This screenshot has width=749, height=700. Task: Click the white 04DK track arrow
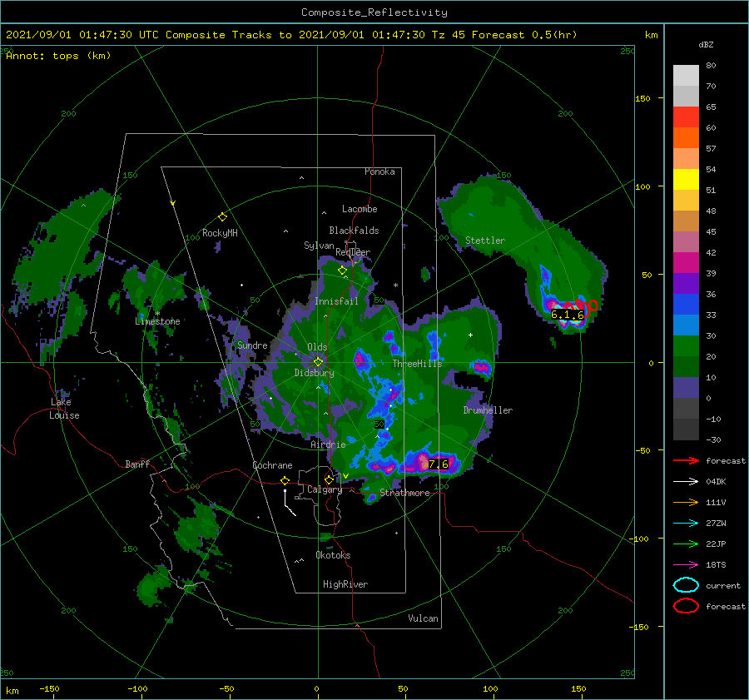coord(686,482)
